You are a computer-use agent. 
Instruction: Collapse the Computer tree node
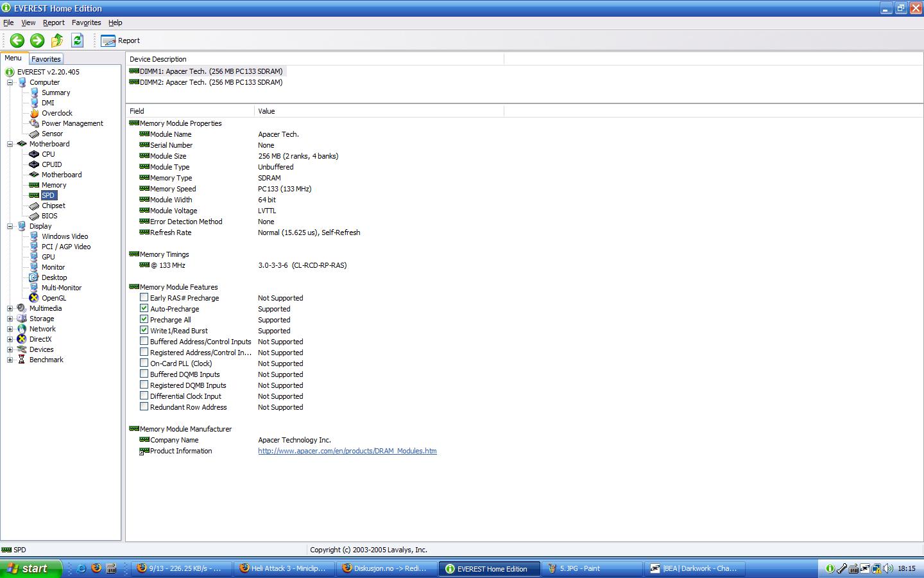(10, 82)
